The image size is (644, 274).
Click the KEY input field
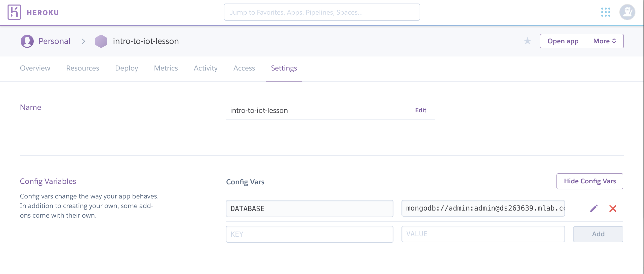coord(309,234)
